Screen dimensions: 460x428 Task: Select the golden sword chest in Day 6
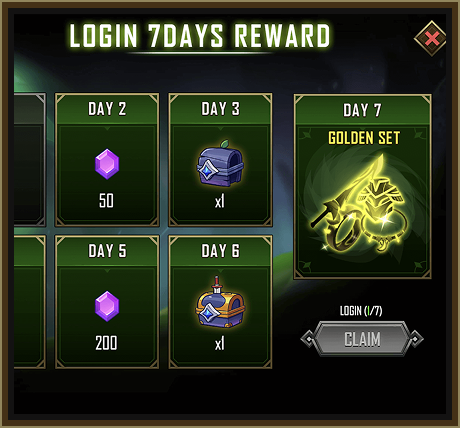220,302
